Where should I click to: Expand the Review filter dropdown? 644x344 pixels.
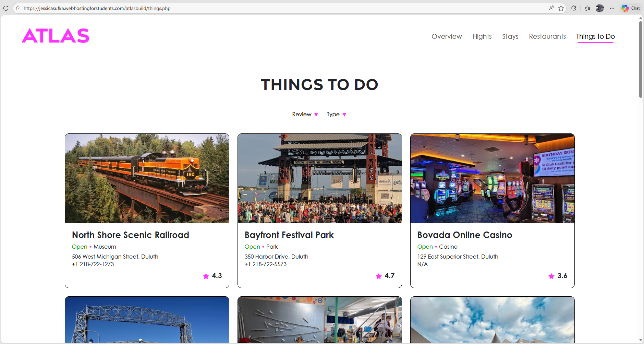(x=305, y=114)
